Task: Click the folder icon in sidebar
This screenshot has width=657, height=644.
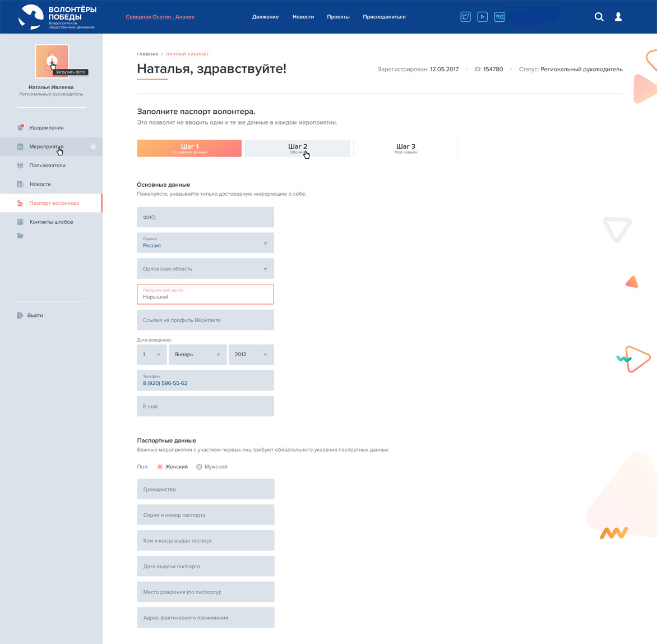Action: pos(20,236)
